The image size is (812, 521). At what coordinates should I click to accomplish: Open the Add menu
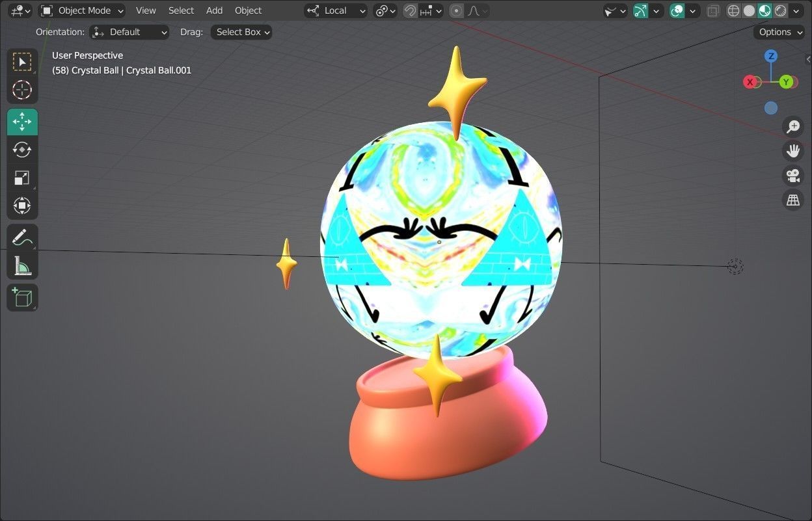click(214, 10)
